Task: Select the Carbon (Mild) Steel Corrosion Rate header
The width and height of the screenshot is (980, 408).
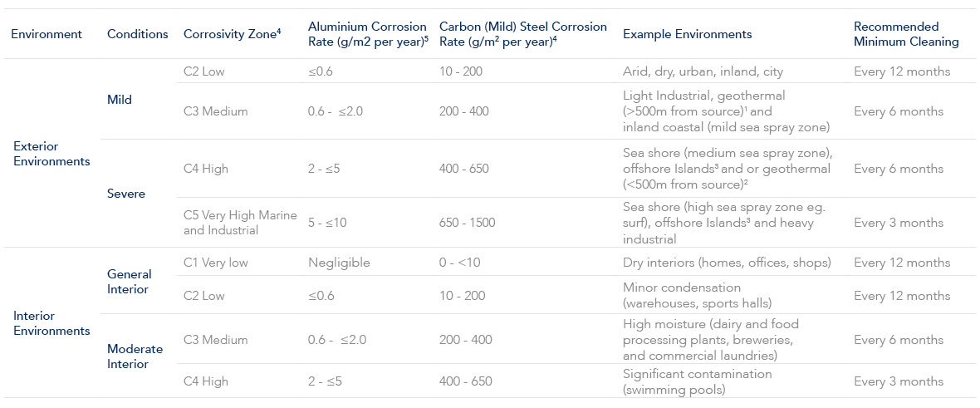Action: tap(522, 34)
